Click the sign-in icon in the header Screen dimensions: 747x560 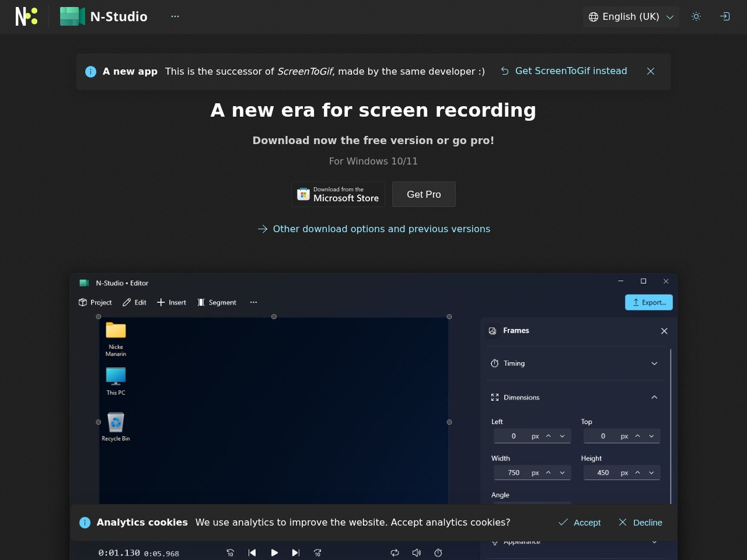(x=725, y=16)
